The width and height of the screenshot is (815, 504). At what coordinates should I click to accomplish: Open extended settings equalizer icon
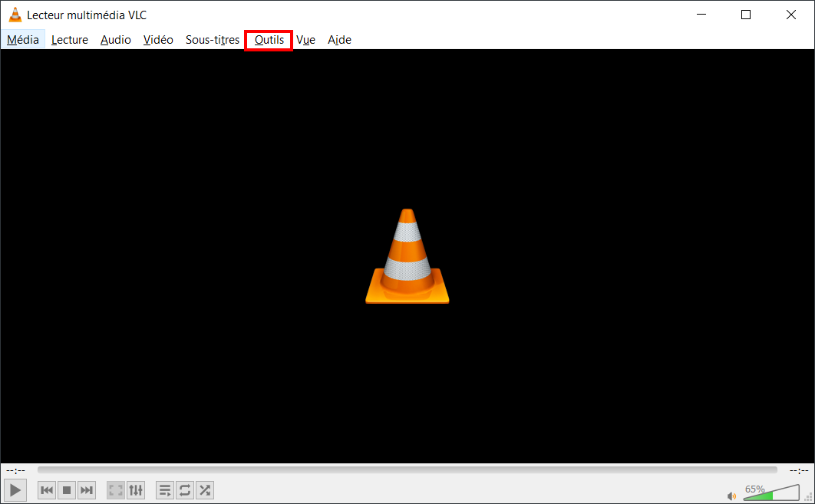[x=136, y=490]
